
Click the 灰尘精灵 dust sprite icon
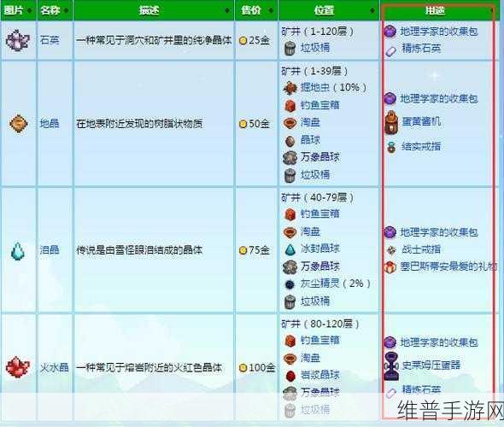(x=290, y=284)
